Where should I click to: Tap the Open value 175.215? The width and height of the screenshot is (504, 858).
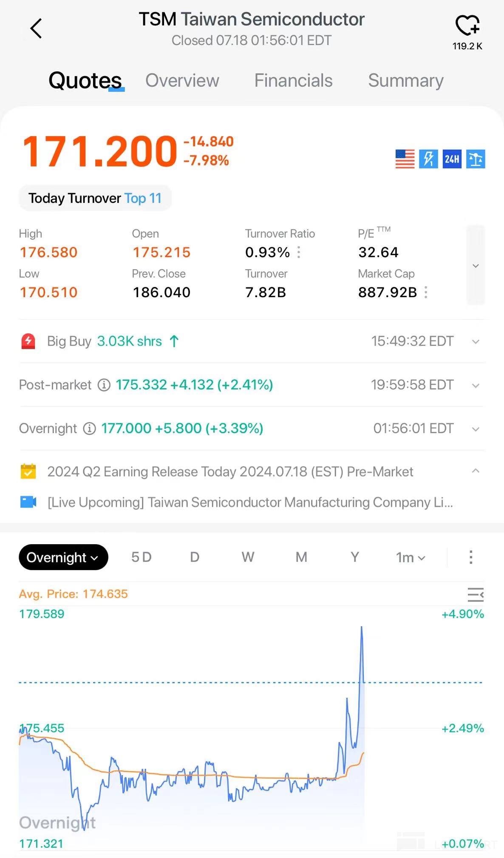tap(161, 252)
